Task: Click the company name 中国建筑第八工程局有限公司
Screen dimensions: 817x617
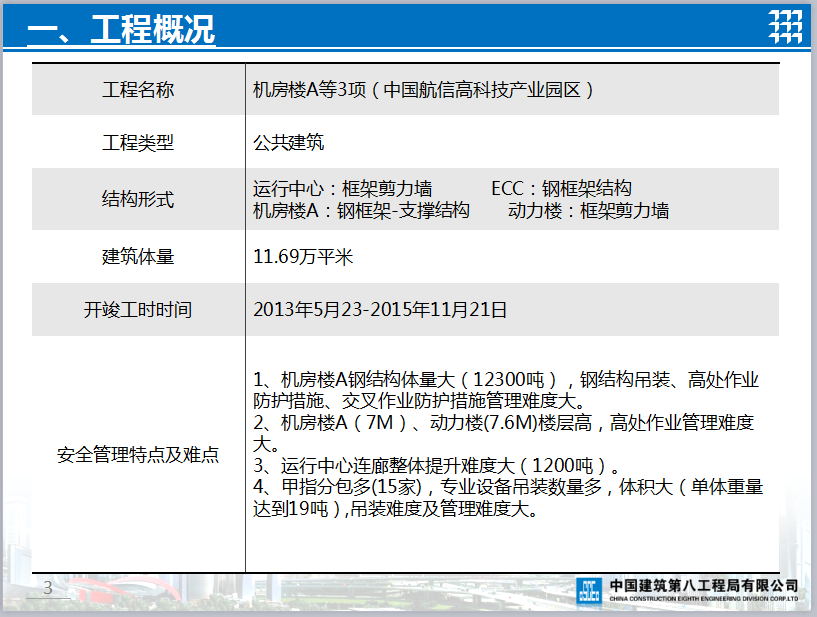Action: [x=704, y=586]
